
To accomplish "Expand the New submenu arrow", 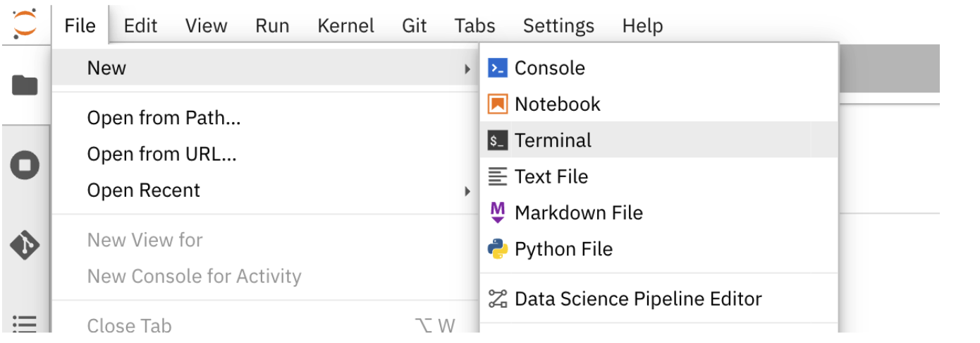I will (x=467, y=68).
